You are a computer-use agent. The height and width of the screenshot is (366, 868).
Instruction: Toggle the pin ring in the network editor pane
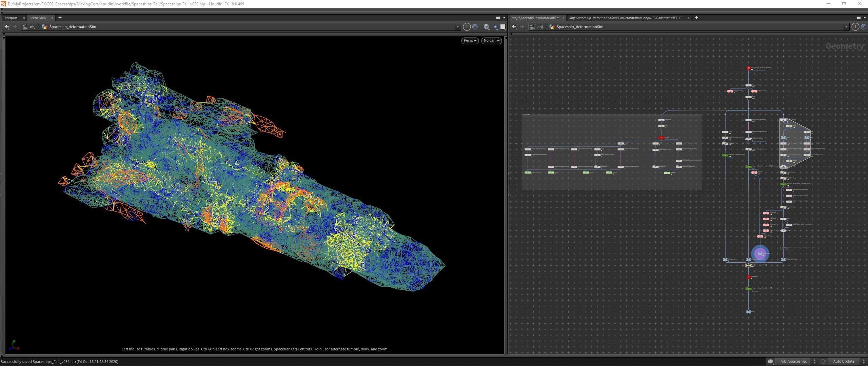(864, 27)
